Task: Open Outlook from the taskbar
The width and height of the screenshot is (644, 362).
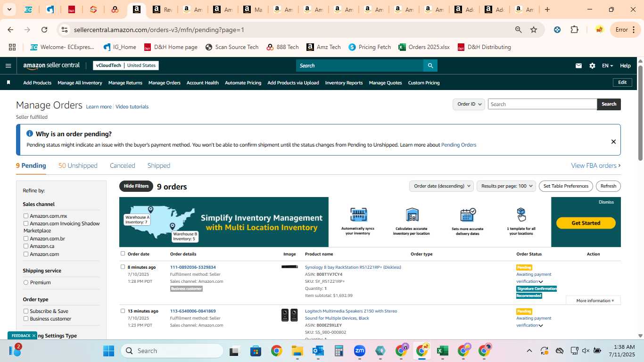Action: tap(318, 351)
